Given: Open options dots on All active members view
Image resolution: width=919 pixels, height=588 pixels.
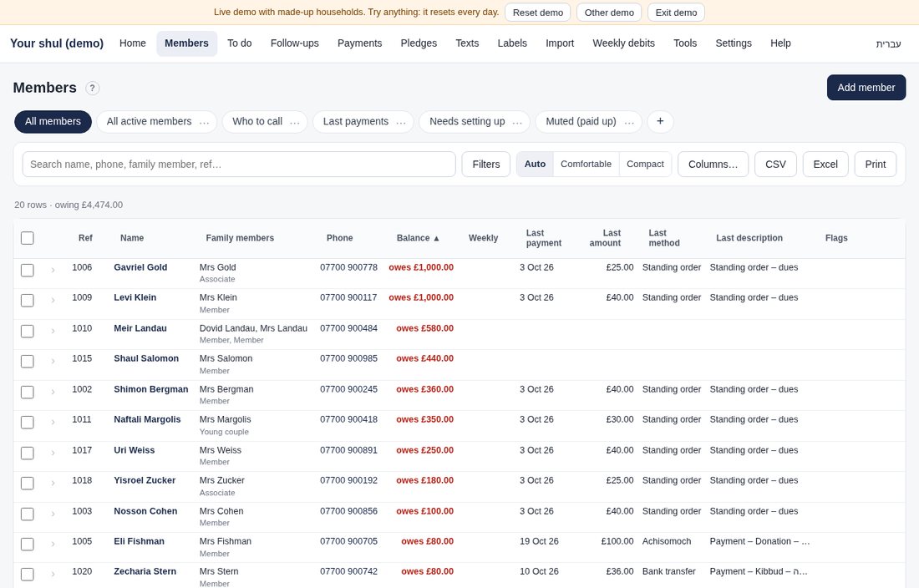Looking at the screenshot, I should coord(204,122).
